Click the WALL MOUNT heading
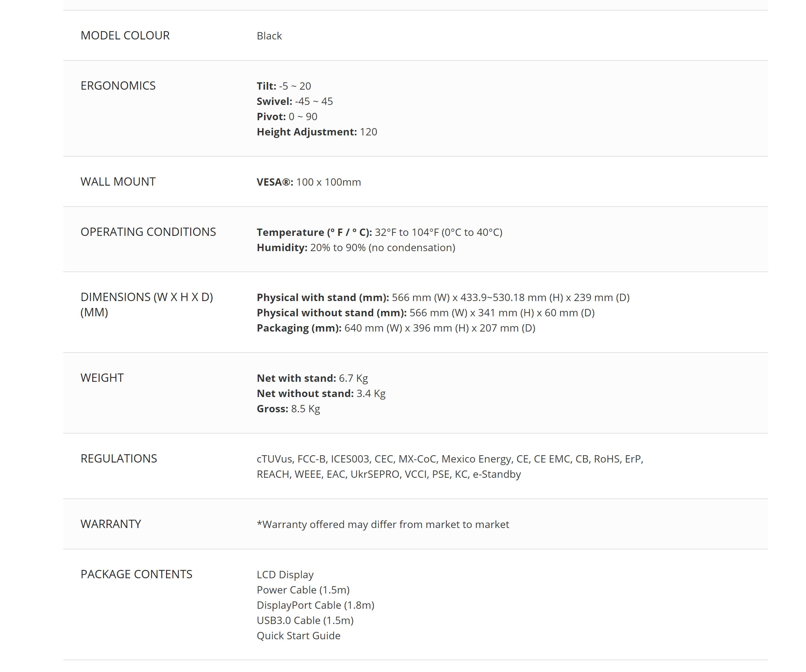Image resolution: width=806 pixels, height=672 pixels. pyautogui.click(x=118, y=182)
